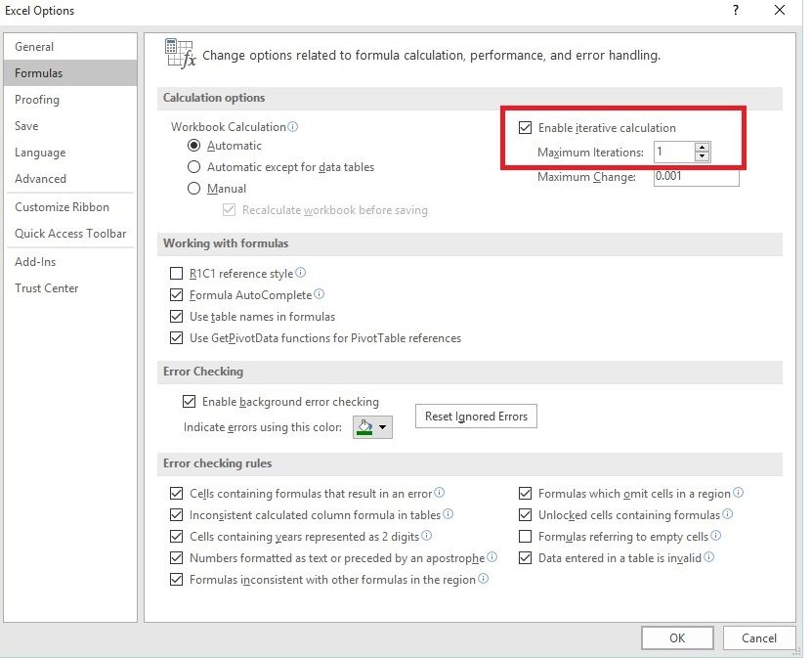This screenshot has height=658, width=812.
Task: Toggle Cells containing formulas that result in error
Action: [x=177, y=493]
